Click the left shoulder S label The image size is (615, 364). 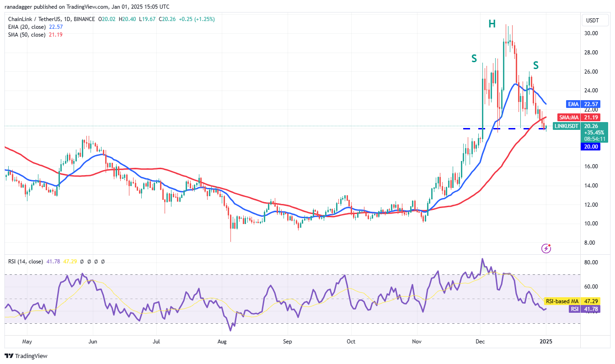pos(475,59)
